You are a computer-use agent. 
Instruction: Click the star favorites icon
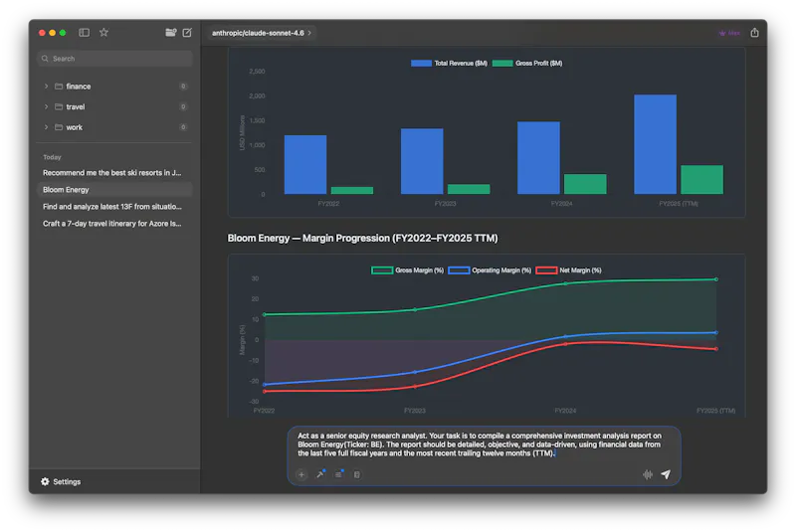pyautogui.click(x=103, y=33)
